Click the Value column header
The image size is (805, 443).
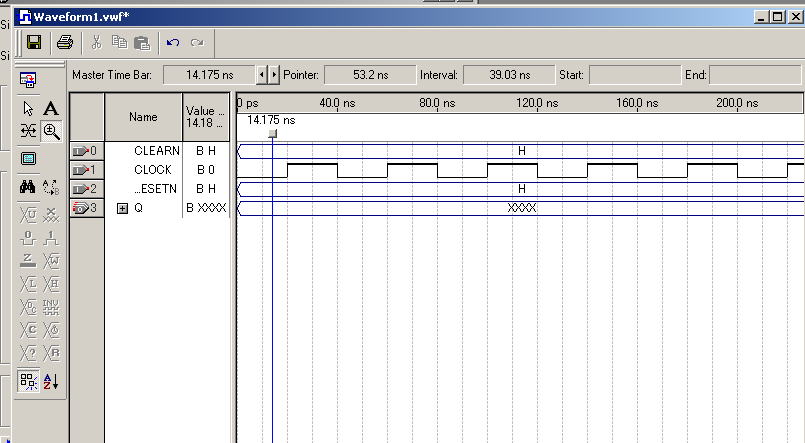point(206,117)
